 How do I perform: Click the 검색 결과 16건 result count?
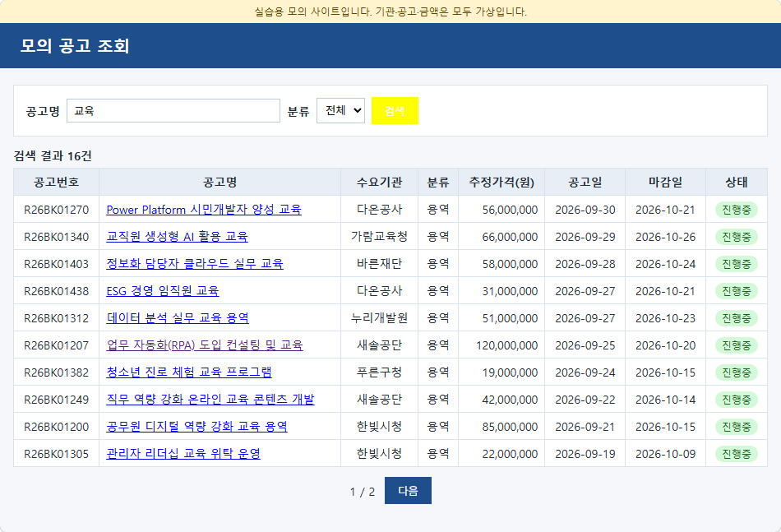click(53, 156)
